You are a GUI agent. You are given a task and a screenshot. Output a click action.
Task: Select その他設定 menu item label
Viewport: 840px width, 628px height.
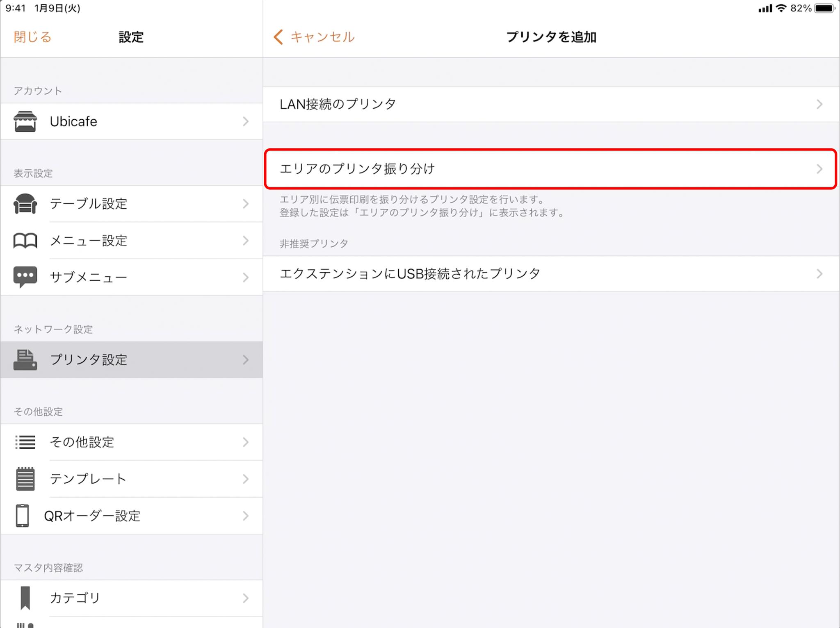[x=82, y=442]
